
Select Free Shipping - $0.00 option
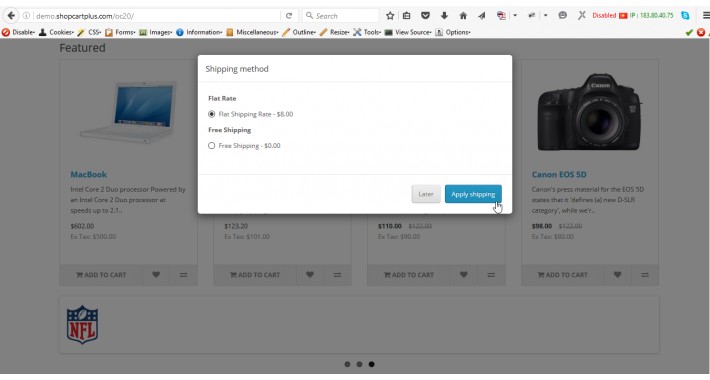(211, 145)
